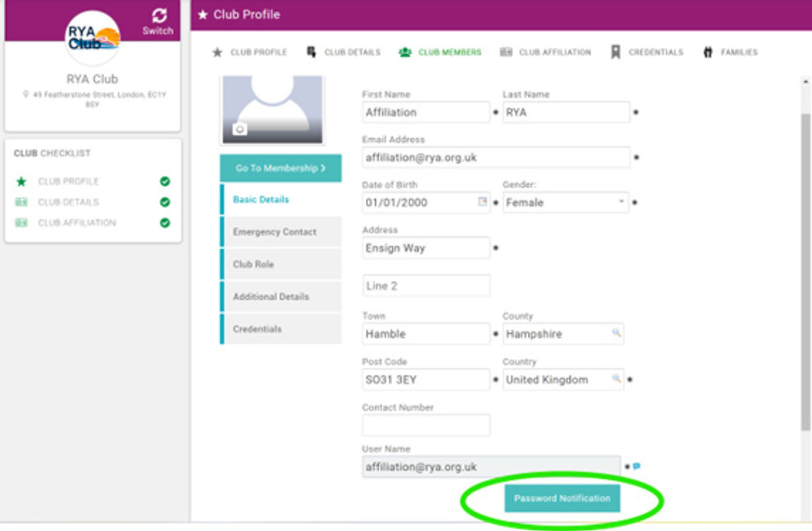
Task: Open the Club Affiliation tab
Action: click(546, 52)
